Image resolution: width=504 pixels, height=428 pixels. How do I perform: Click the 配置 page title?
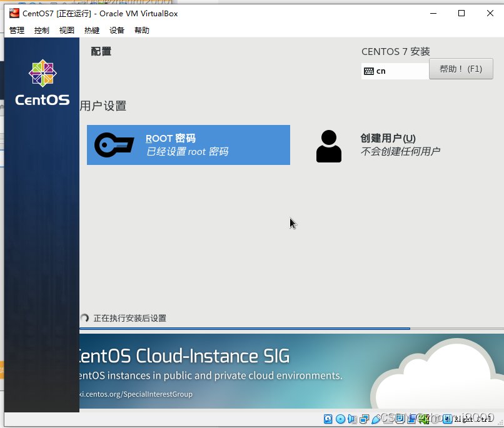coord(101,51)
